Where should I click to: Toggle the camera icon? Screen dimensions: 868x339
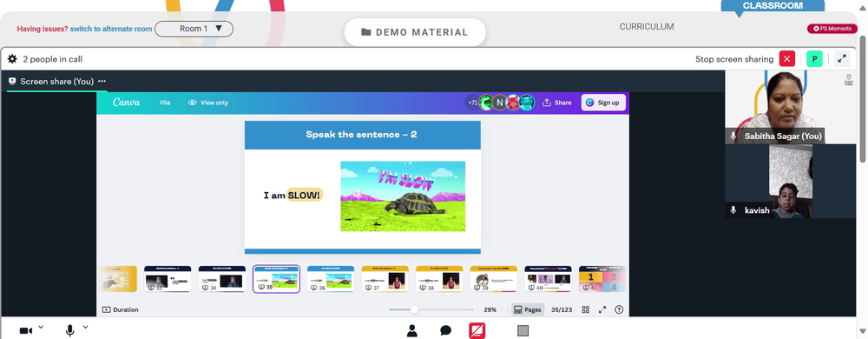pos(25,330)
